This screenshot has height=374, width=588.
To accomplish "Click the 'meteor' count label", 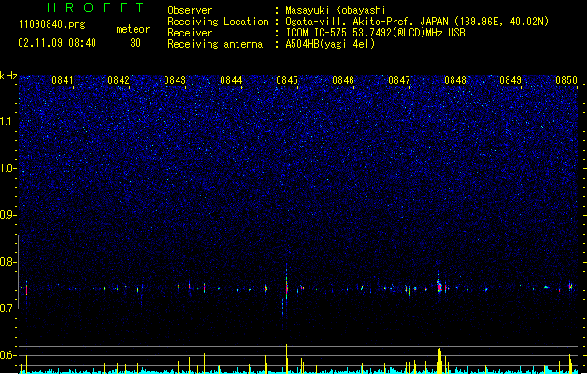I will tap(133, 29).
